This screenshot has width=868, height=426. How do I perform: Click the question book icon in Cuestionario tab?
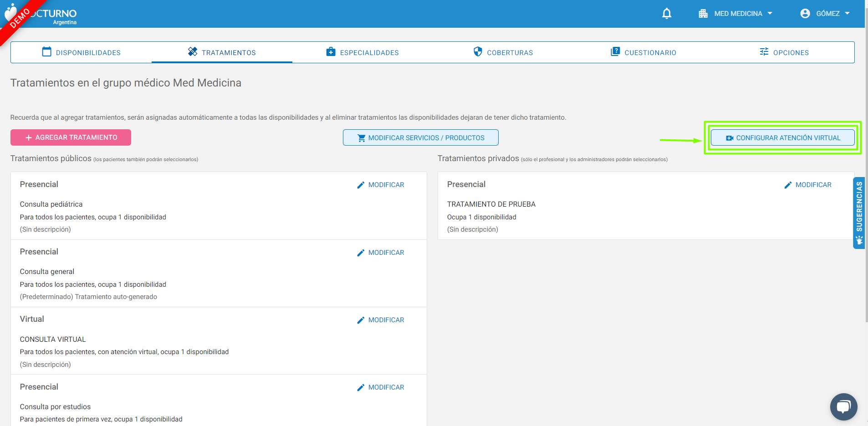[x=615, y=51]
